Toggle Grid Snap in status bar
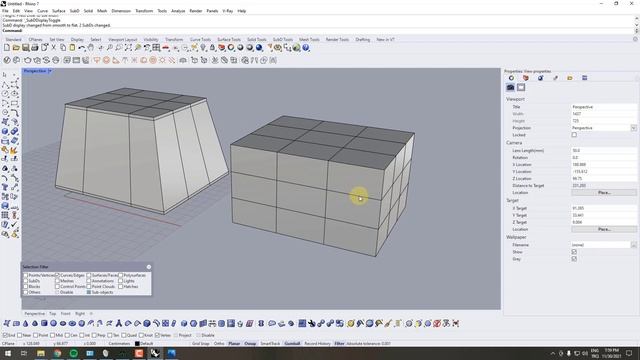The height and width of the screenshot is (360, 640). [x=201, y=344]
